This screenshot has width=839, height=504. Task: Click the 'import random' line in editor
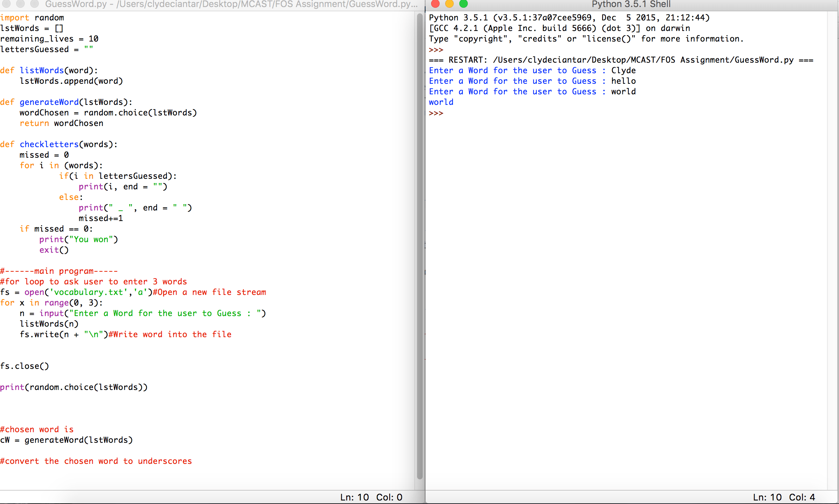click(32, 18)
